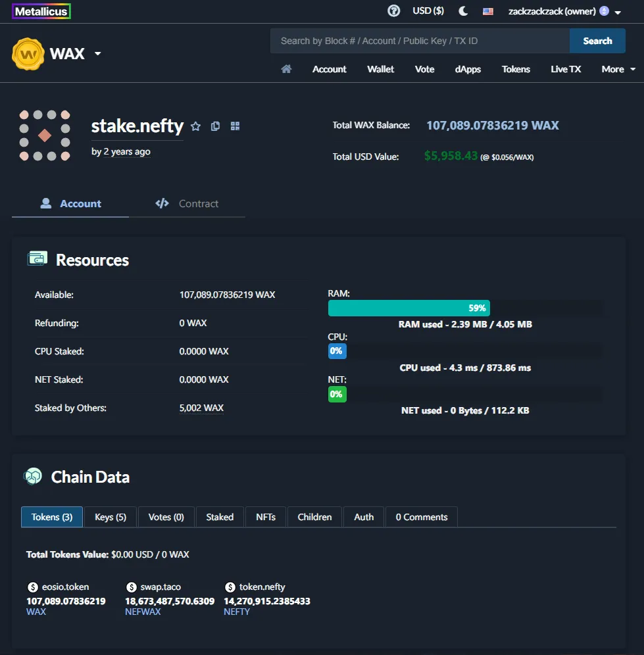Open the help question mark icon
The image size is (644, 655).
(393, 11)
